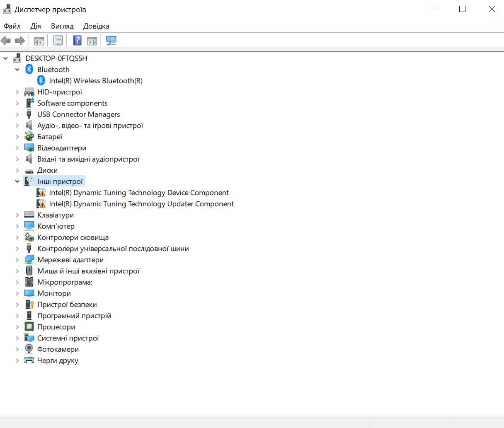
Task: Expand the HID-пристрої category
Action: tap(17, 92)
